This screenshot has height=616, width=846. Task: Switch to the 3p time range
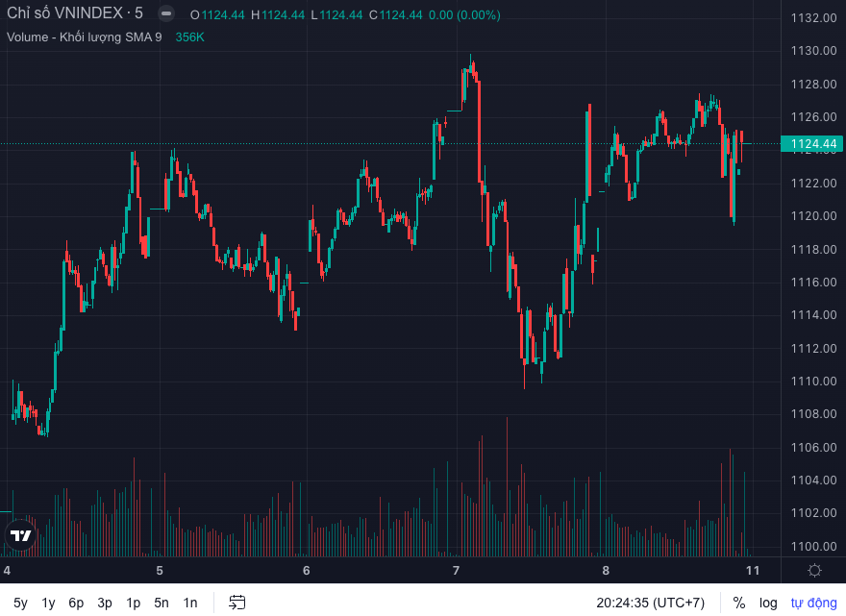pyautogui.click(x=105, y=603)
